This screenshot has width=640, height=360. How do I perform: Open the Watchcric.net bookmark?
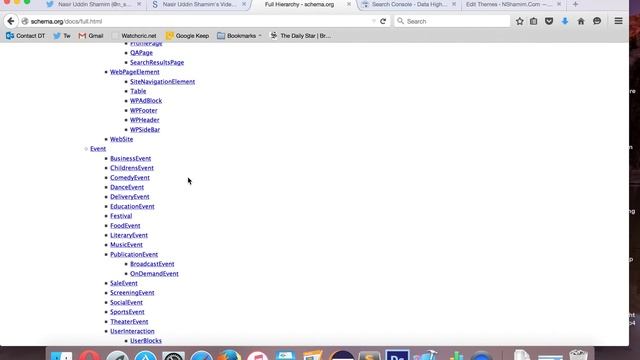[x=135, y=36]
